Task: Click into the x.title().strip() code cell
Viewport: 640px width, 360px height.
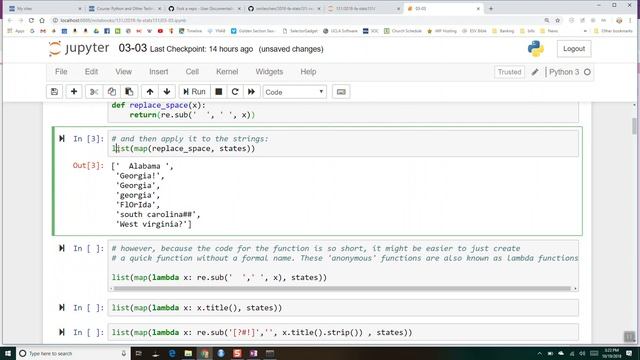Action: pyautogui.click(x=343, y=332)
